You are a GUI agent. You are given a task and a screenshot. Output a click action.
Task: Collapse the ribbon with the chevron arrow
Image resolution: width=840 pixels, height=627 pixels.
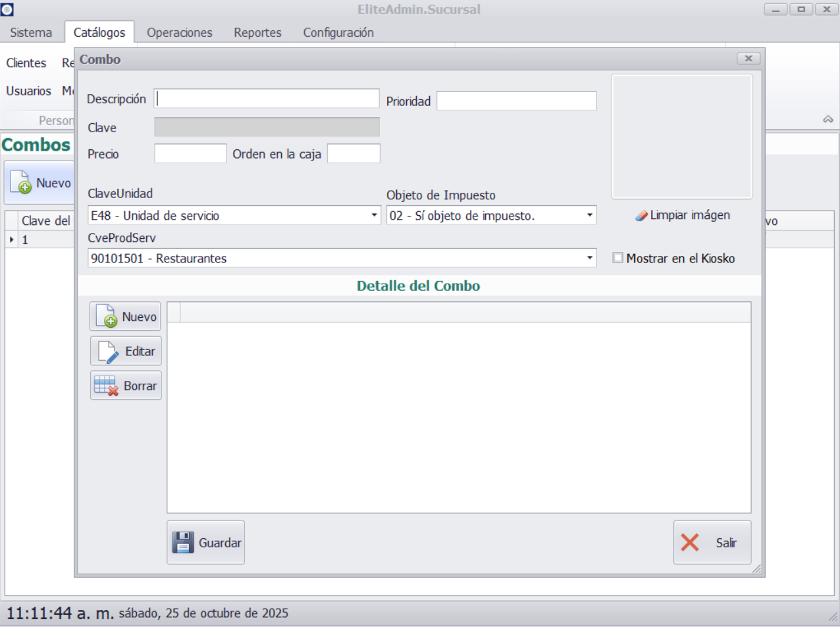[x=828, y=120]
